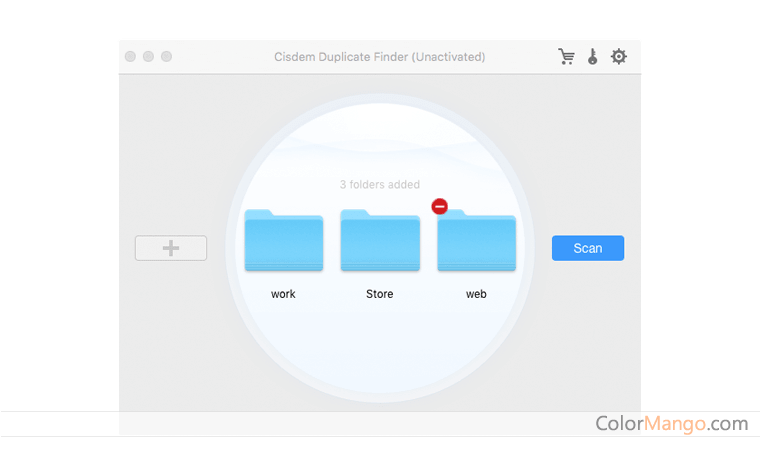Screen dimensions: 760x474
Task: Click the key activation icon
Action: pos(592,57)
